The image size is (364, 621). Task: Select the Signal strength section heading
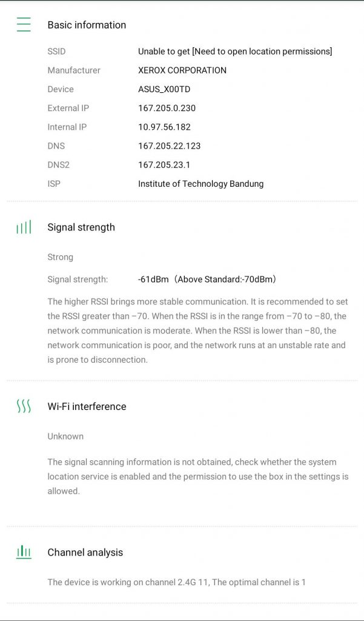81,227
